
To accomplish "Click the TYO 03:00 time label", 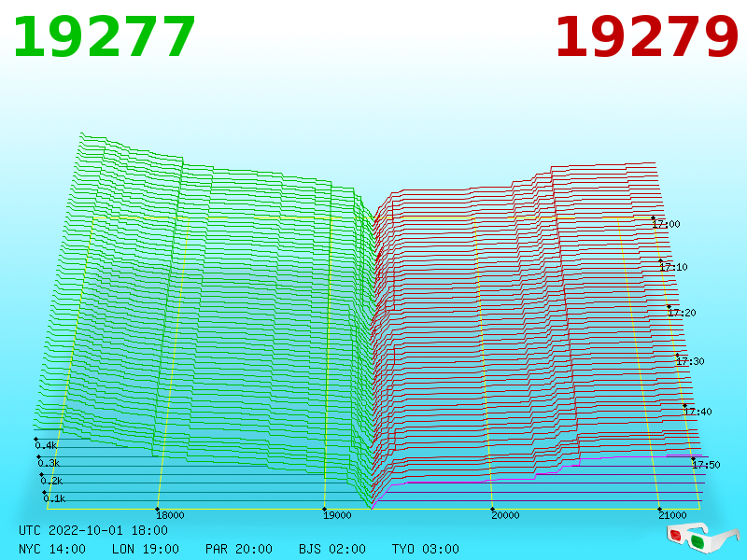I will pyautogui.click(x=426, y=549).
